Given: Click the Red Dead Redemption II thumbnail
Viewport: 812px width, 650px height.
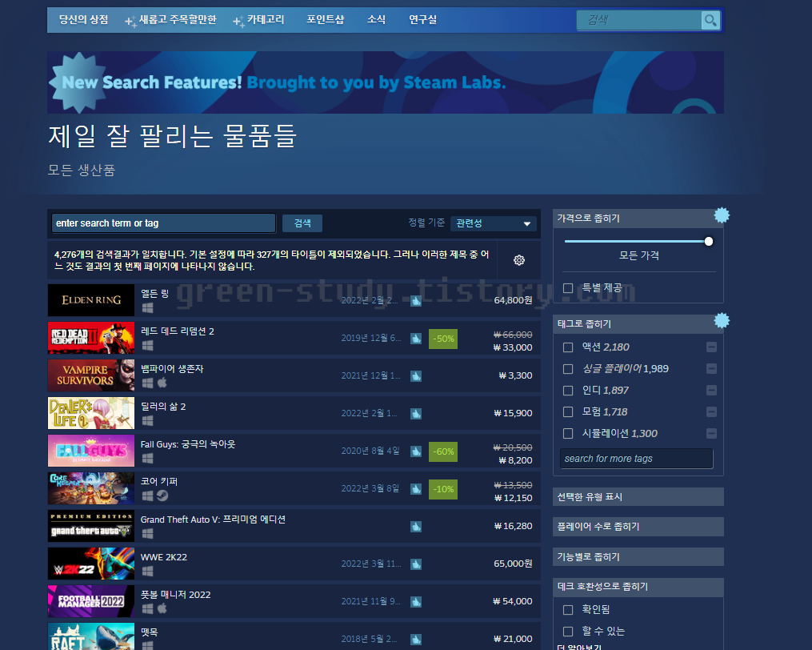Looking at the screenshot, I should point(91,338).
